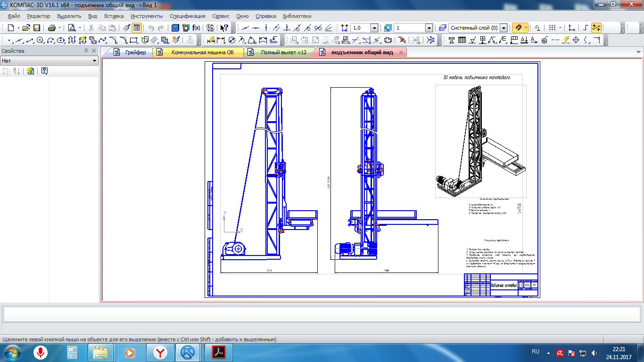
Task: Close the подъемник общий вид tab
Action: tap(401, 53)
